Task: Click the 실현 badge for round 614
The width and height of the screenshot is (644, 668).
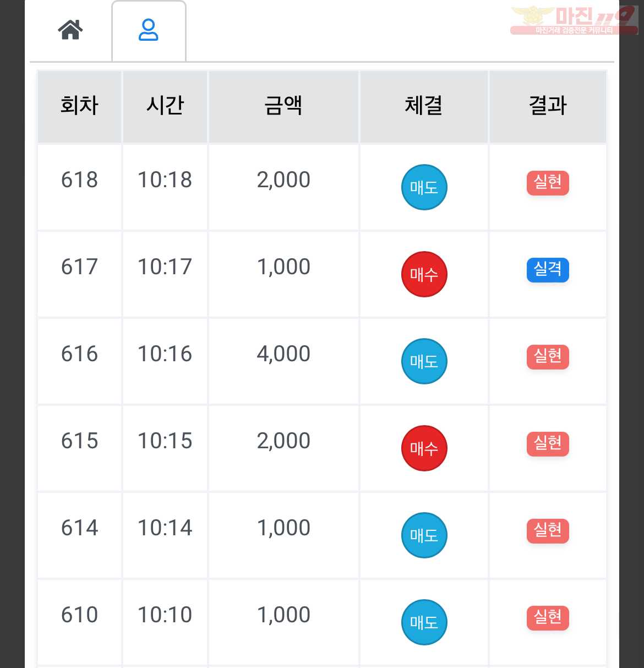Action: pos(548,530)
